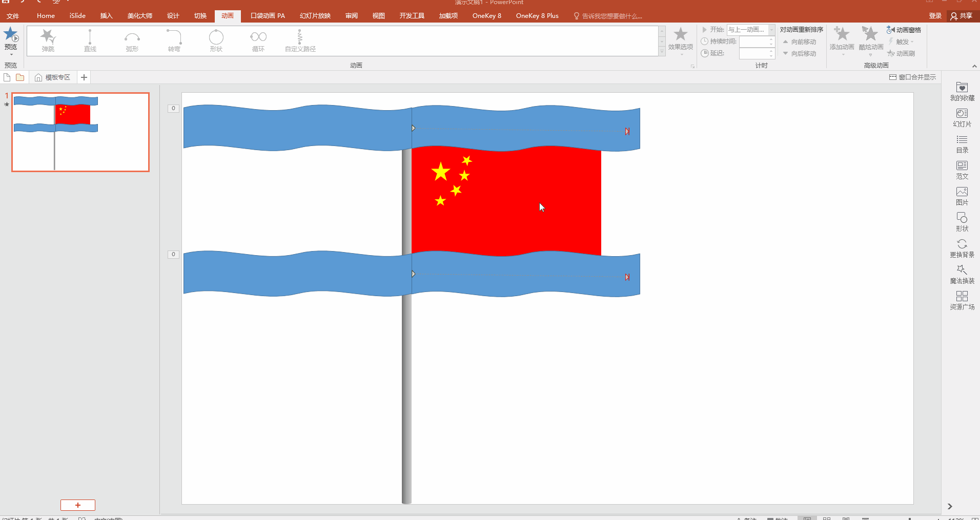This screenshot has width=980, height=520.
Task: Click Change Background (更换背景) sidebar
Action: [x=962, y=248]
